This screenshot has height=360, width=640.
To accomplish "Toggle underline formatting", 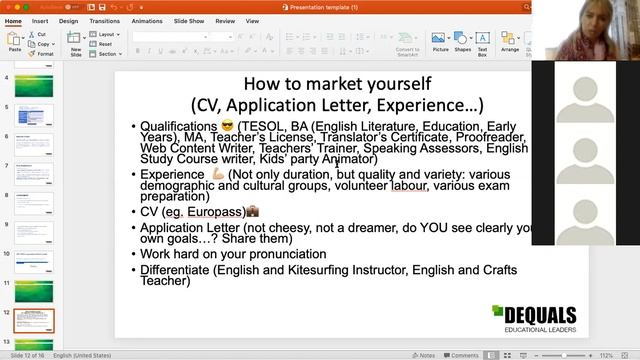I will (x=160, y=51).
